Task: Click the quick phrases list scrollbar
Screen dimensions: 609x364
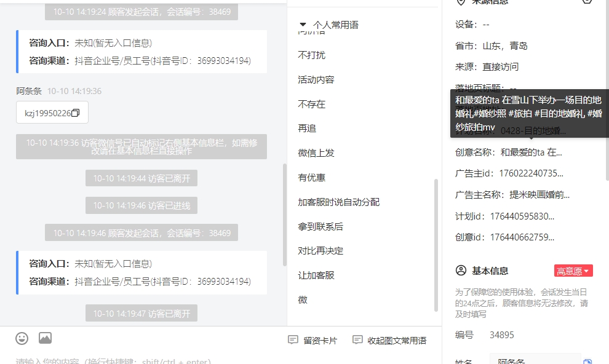Action: click(x=436, y=245)
